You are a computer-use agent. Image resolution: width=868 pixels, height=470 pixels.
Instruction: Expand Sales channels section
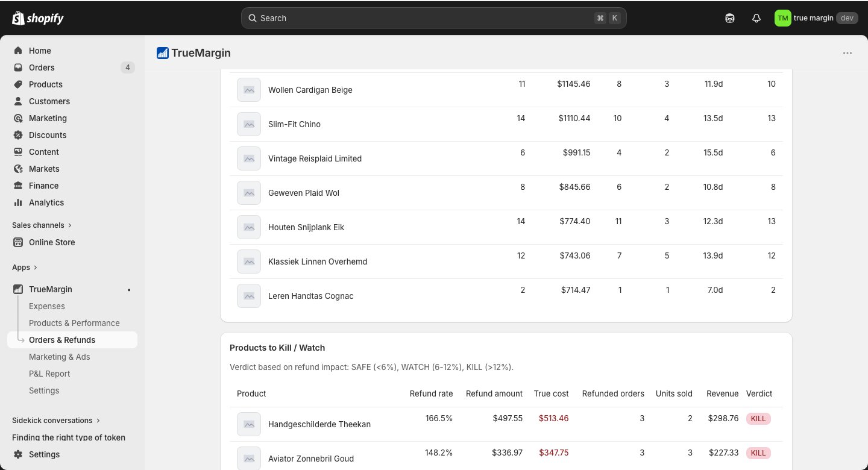click(x=42, y=225)
